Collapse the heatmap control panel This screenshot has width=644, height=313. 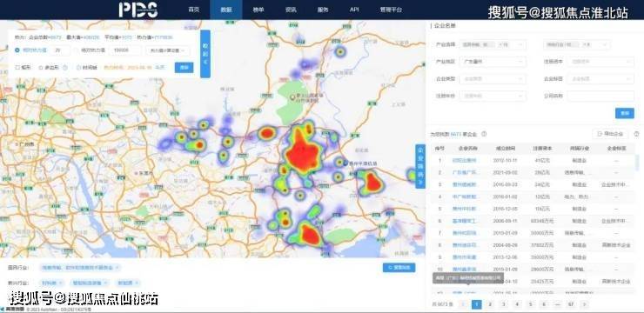pyautogui.click(x=205, y=53)
